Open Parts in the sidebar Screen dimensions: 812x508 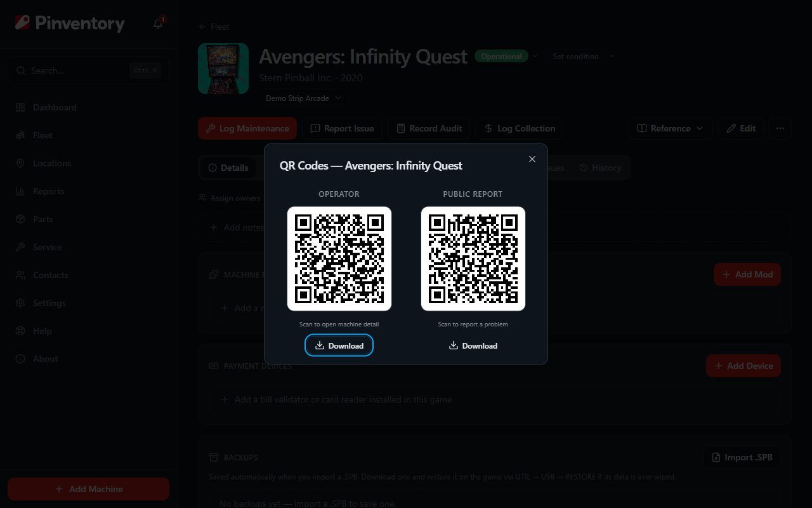click(x=88, y=219)
